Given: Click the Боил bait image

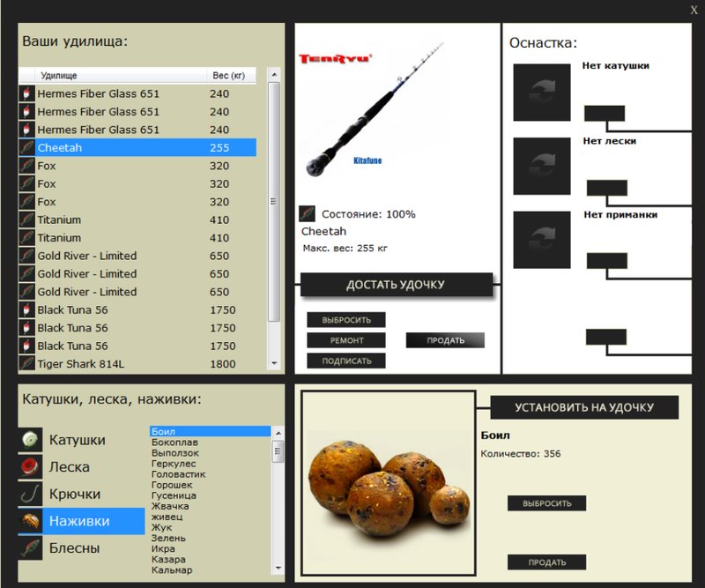Looking at the screenshot, I should tap(389, 483).
